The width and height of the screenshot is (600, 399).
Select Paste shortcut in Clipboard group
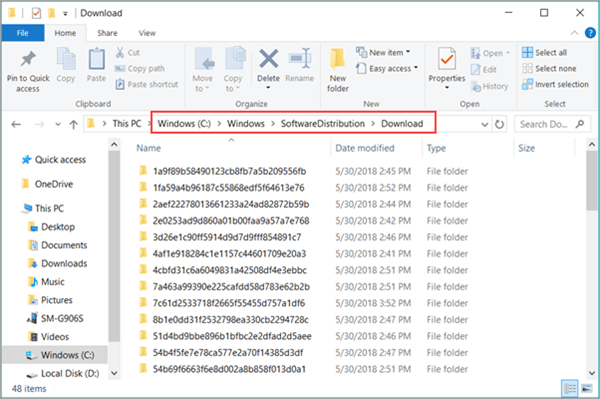coord(147,85)
